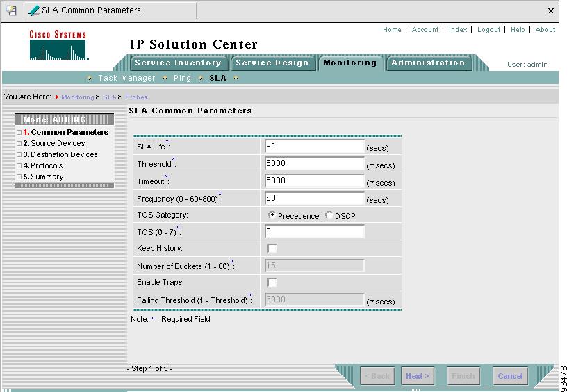Open the Service Design tab
569x392 pixels.
click(x=272, y=63)
